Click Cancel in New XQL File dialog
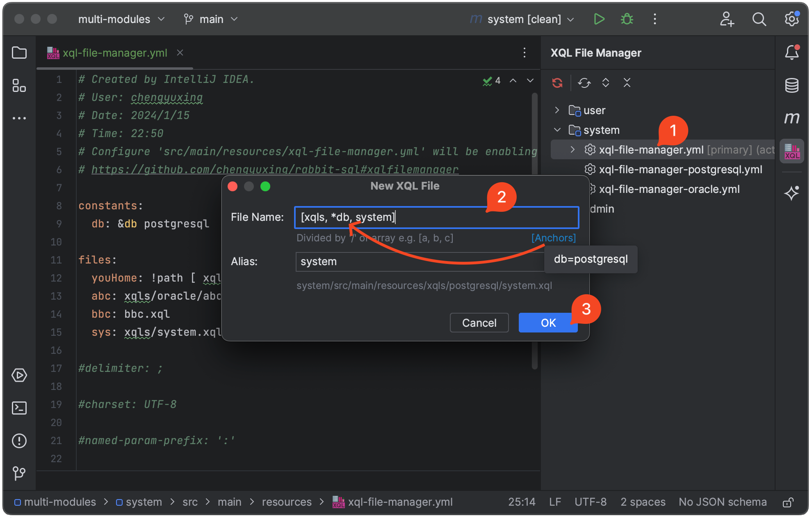The image size is (812, 518). (479, 323)
